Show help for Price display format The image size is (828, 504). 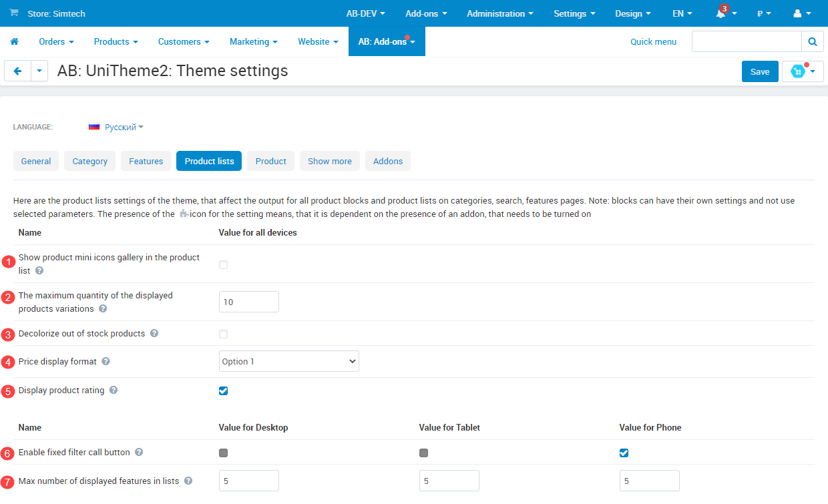pyautogui.click(x=106, y=361)
